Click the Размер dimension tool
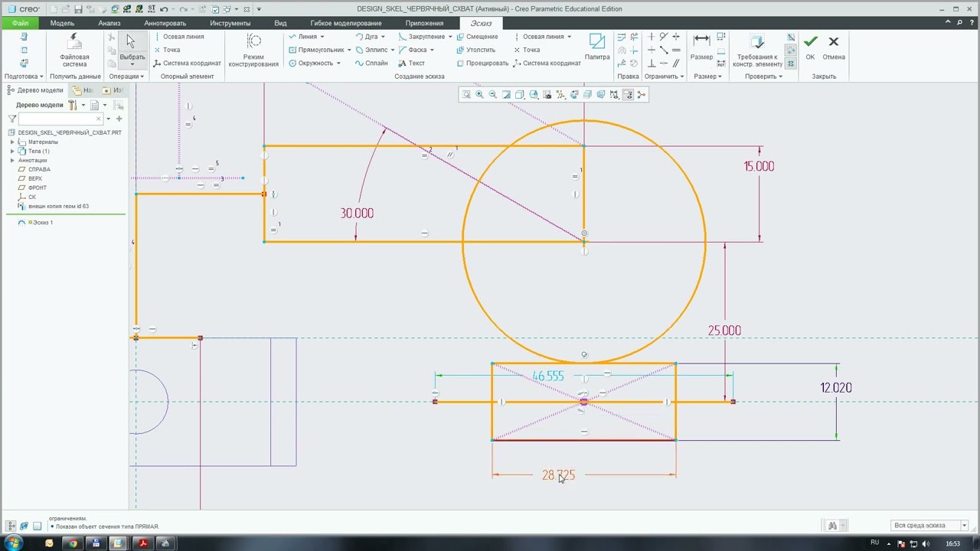Image resolution: width=980 pixels, height=551 pixels. 701,47
